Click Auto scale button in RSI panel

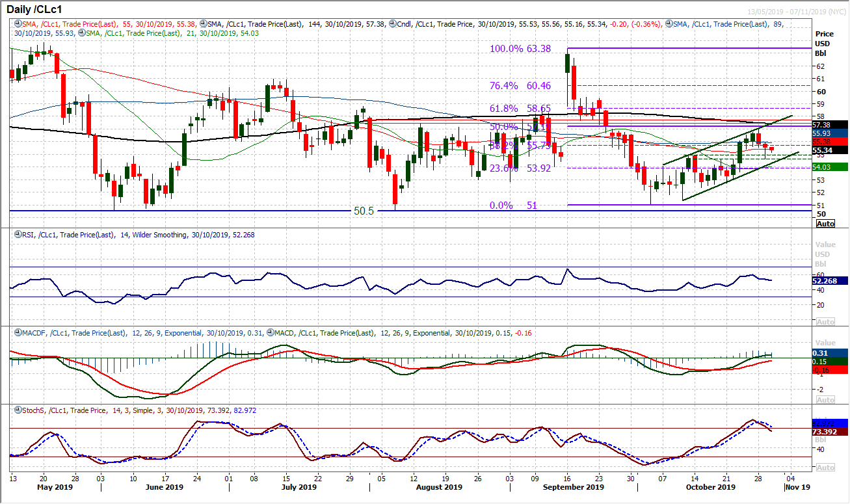point(825,322)
